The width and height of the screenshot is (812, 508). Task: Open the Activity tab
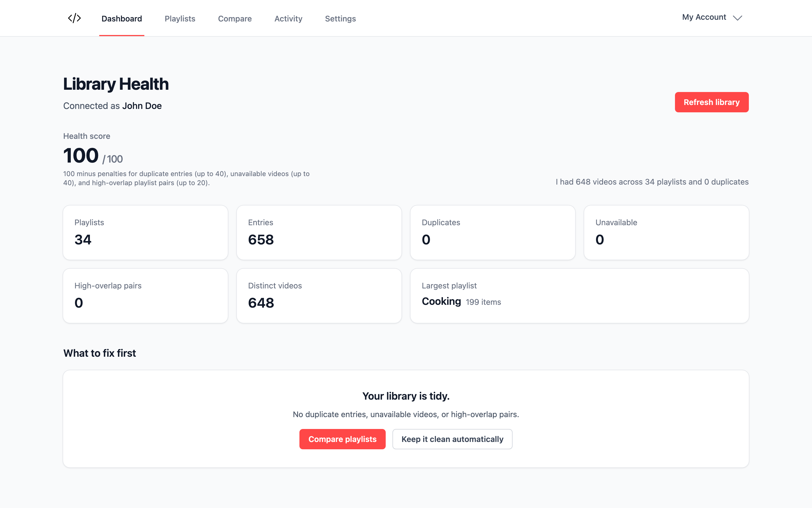tap(288, 18)
